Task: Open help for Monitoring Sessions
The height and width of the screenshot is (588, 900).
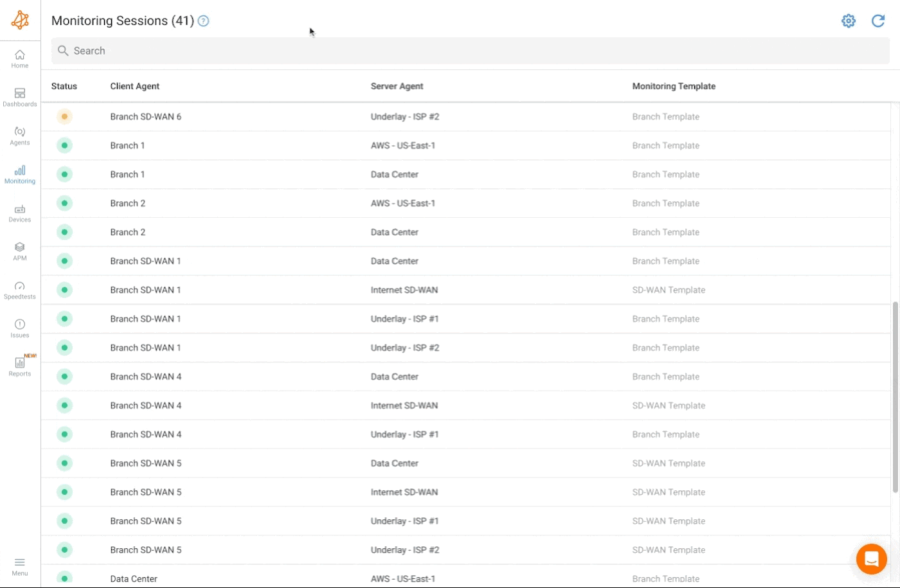Action: pyautogui.click(x=203, y=21)
